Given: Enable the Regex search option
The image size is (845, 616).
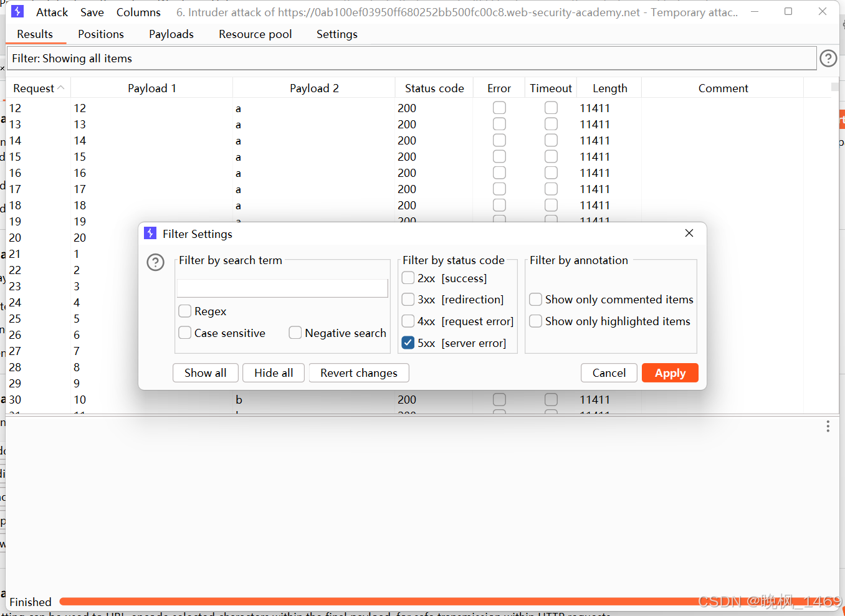Looking at the screenshot, I should [184, 311].
